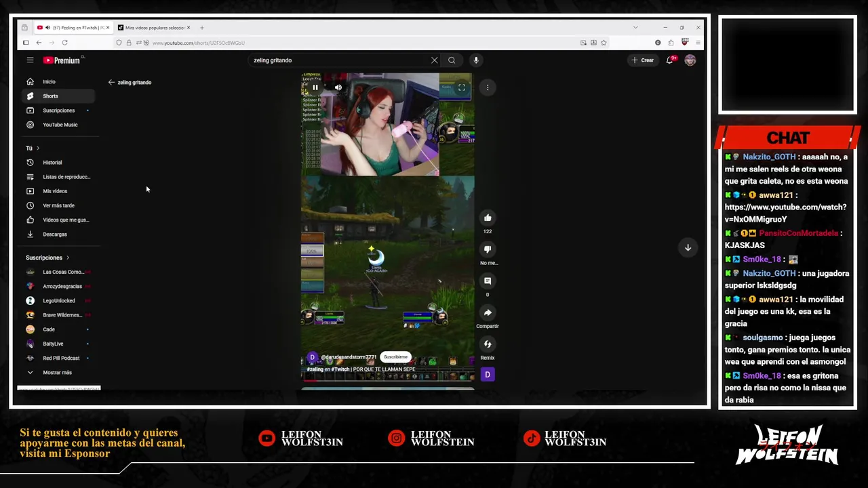The width and height of the screenshot is (868, 488).
Task: Go to the next Short with down arrow
Action: (x=688, y=247)
